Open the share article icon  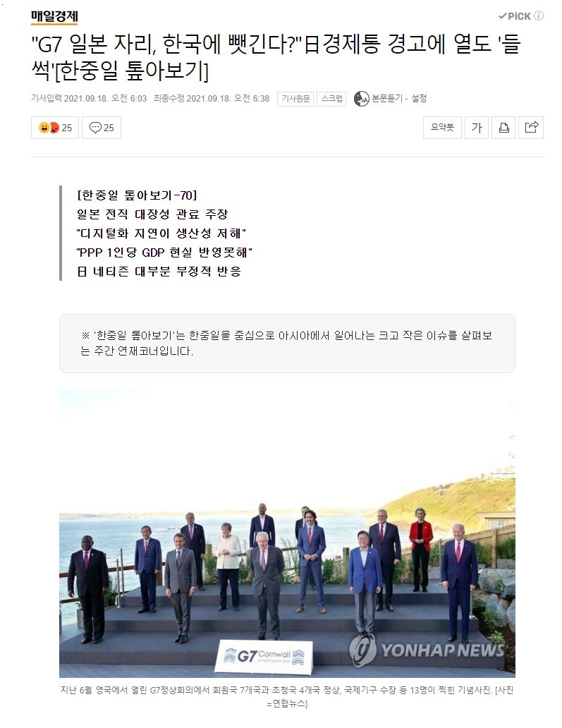coord(532,128)
